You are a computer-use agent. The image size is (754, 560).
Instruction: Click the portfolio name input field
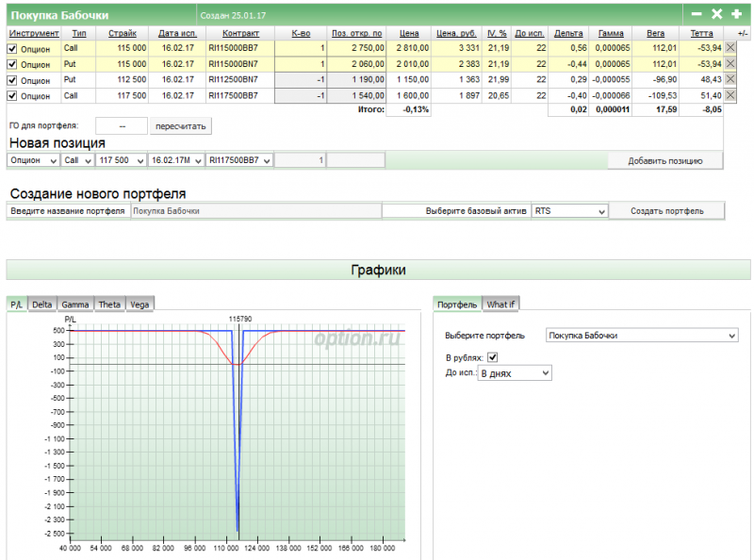(254, 211)
